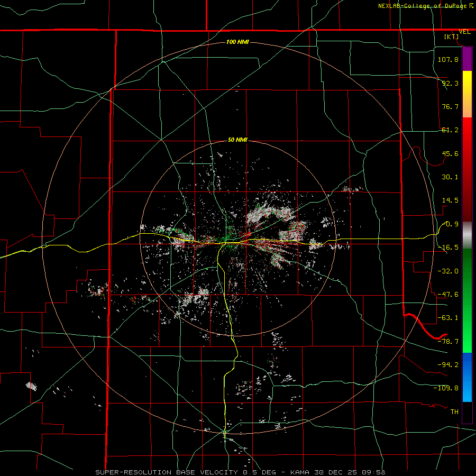Click the 14.5 legend value
This screenshot has width=476, height=476.
coord(450,200)
